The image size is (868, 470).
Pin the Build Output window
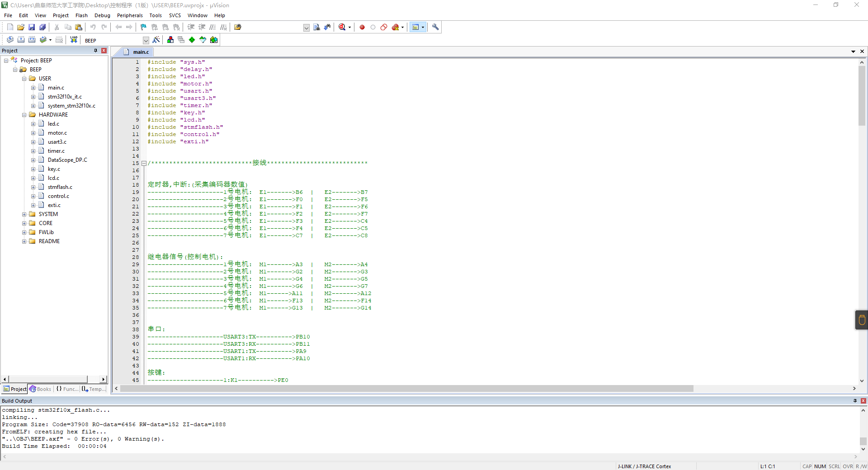854,401
